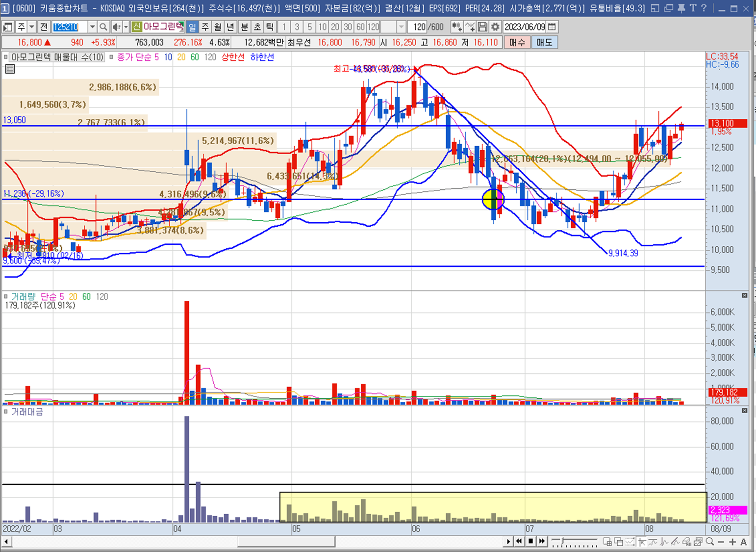Click the line chart tool icon beside candlestick icon
Image resolution: width=756 pixels, height=552 pixels.
pyautogui.click(x=470, y=27)
